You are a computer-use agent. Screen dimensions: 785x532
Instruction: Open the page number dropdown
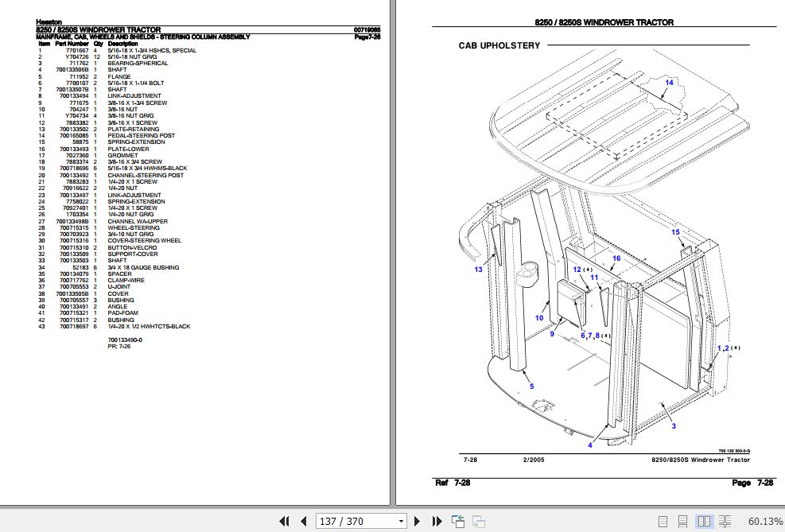(x=400, y=521)
